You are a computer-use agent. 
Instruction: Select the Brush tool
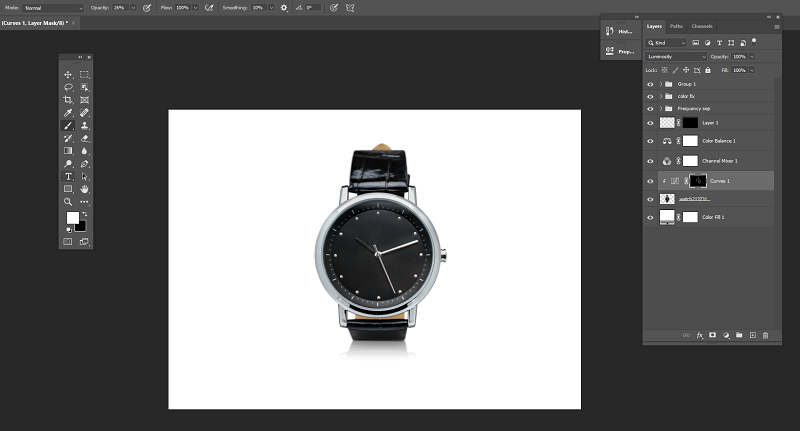pyautogui.click(x=68, y=125)
